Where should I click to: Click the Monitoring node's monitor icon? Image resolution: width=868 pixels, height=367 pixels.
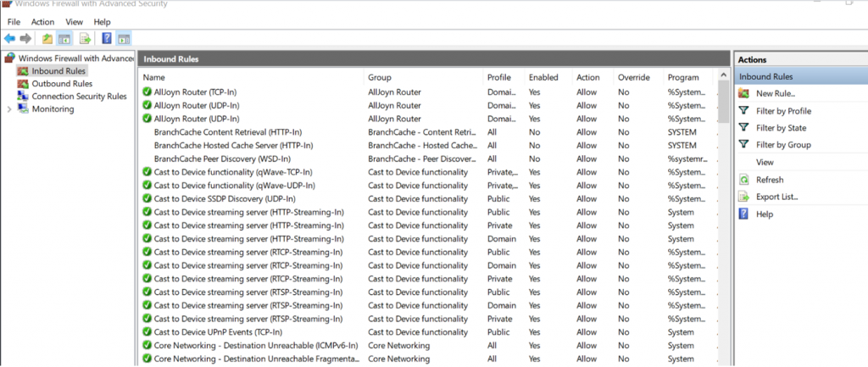coord(23,109)
